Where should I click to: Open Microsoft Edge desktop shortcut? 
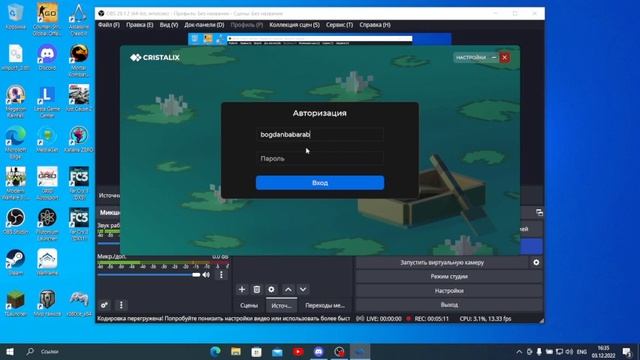click(16, 142)
